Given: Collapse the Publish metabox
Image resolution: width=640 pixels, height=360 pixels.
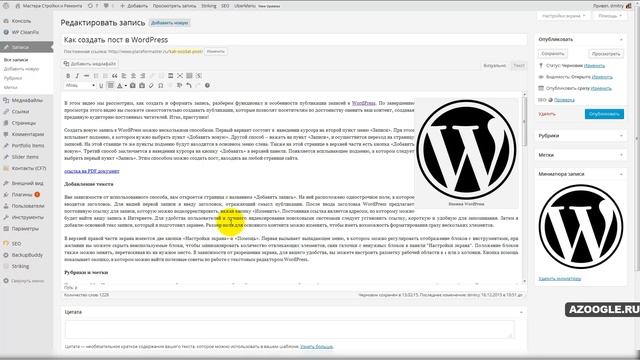Looking at the screenshot, I should click(x=621, y=40).
